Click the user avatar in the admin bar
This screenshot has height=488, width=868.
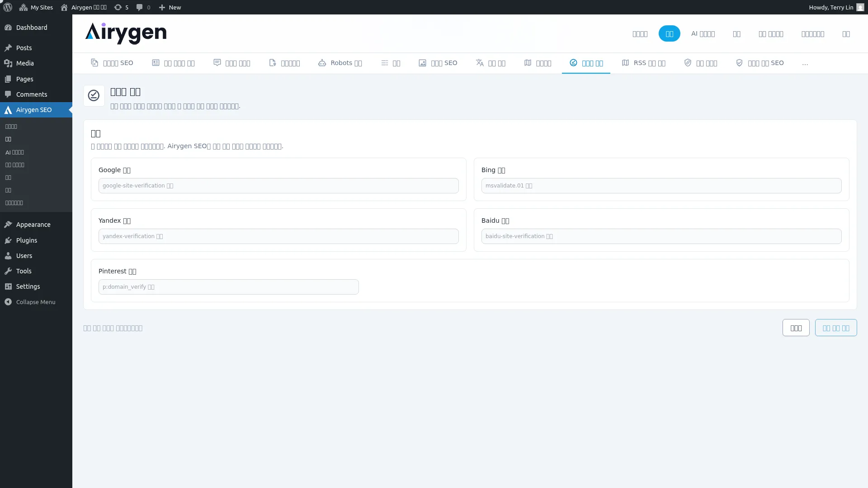tap(860, 7)
